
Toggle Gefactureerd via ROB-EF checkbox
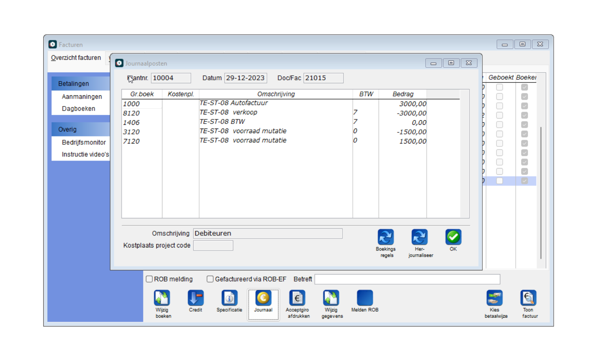tap(210, 279)
